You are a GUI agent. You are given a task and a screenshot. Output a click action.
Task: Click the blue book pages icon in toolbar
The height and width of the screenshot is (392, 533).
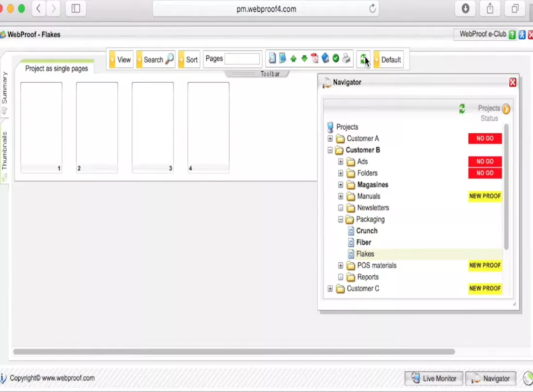click(282, 59)
